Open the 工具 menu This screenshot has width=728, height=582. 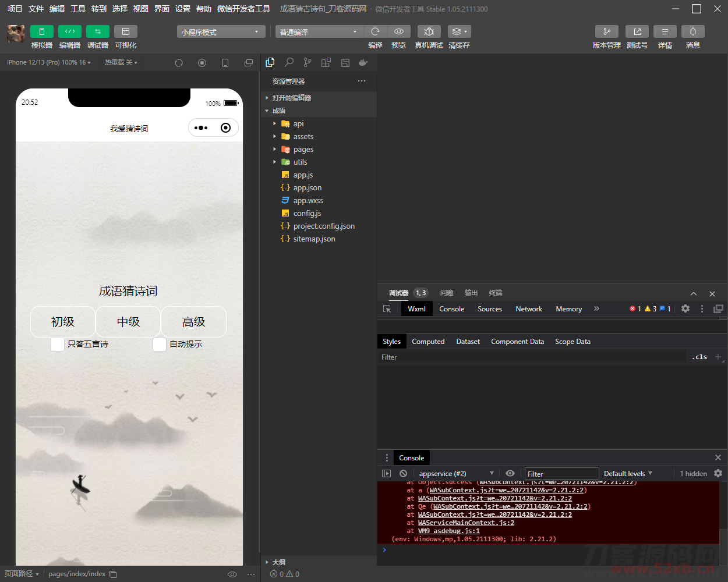click(x=78, y=9)
